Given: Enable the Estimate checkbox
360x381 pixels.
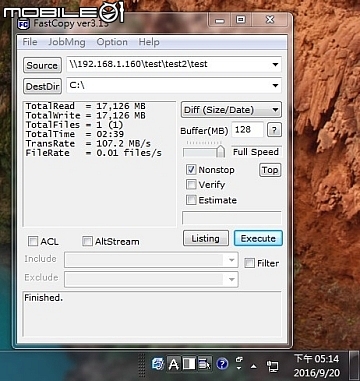Looking at the screenshot, I should (x=191, y=200).
